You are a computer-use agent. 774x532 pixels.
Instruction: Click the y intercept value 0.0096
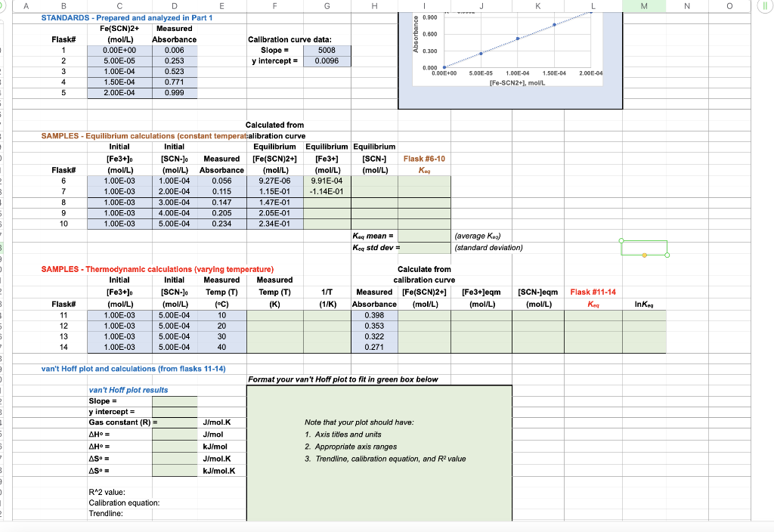327,61
